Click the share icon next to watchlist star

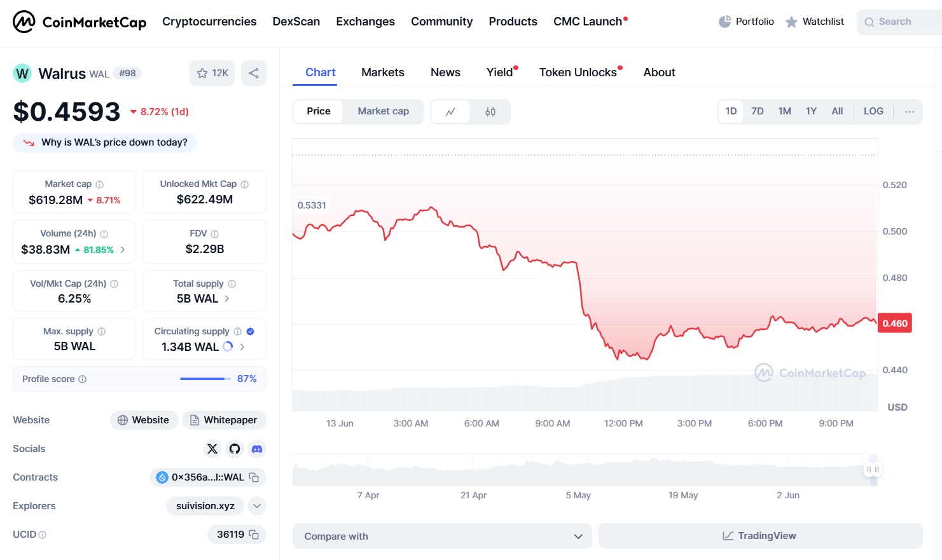254,73
